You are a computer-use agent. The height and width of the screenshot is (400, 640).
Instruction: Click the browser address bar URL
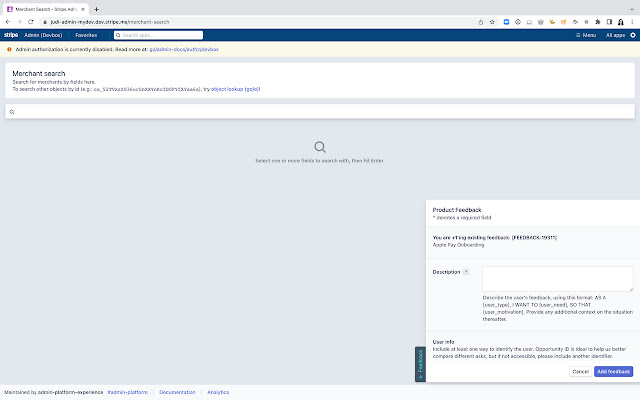(x=110, y=22)
